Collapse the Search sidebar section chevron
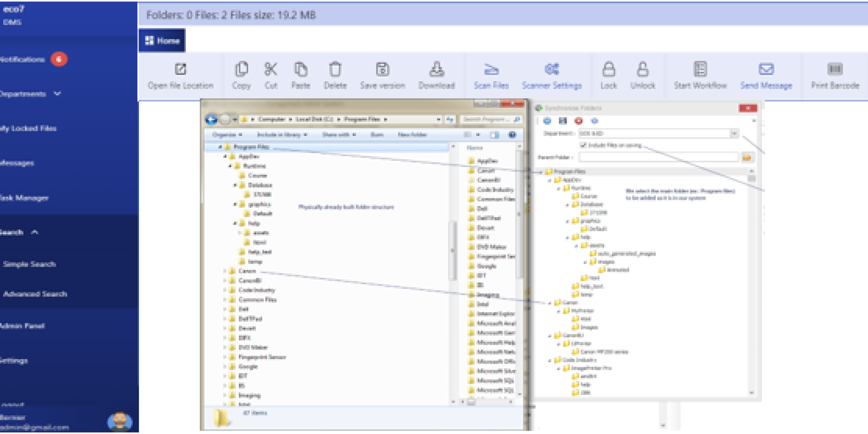 coord(35,232)
